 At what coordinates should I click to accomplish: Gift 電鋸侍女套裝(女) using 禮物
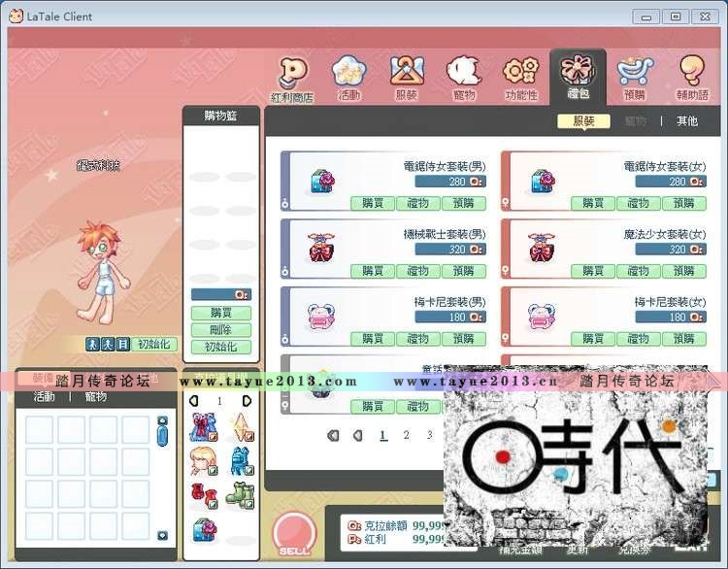tap(639, 203)
